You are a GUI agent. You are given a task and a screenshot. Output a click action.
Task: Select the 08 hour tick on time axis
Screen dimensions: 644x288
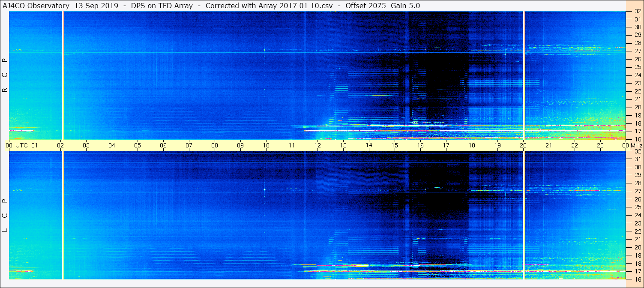tap(215, 145)
